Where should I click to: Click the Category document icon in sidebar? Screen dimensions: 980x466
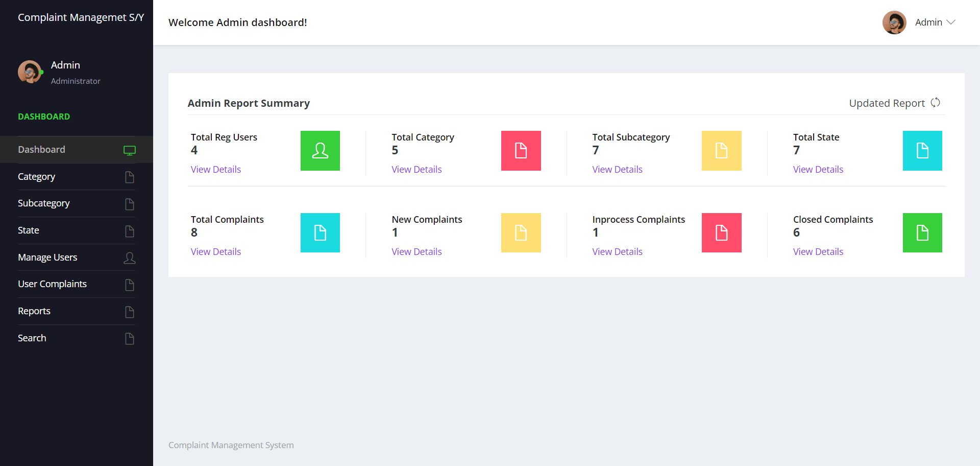click(129, 177)
